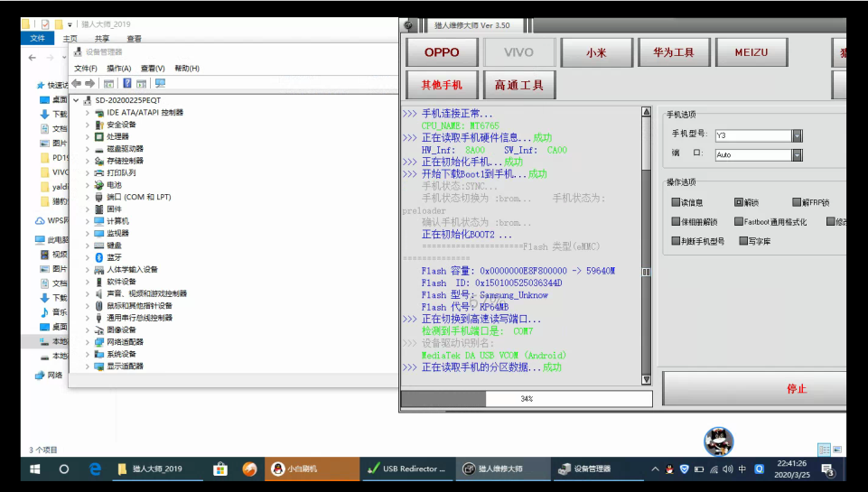Open 帮助(H) menu in Device Manager
Viewport: 868px width, 492px height.
coord(187,68)
